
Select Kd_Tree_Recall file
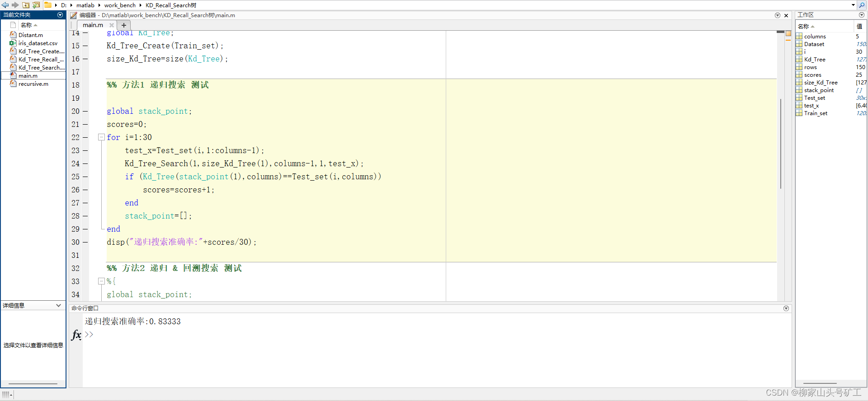point(41,60)
